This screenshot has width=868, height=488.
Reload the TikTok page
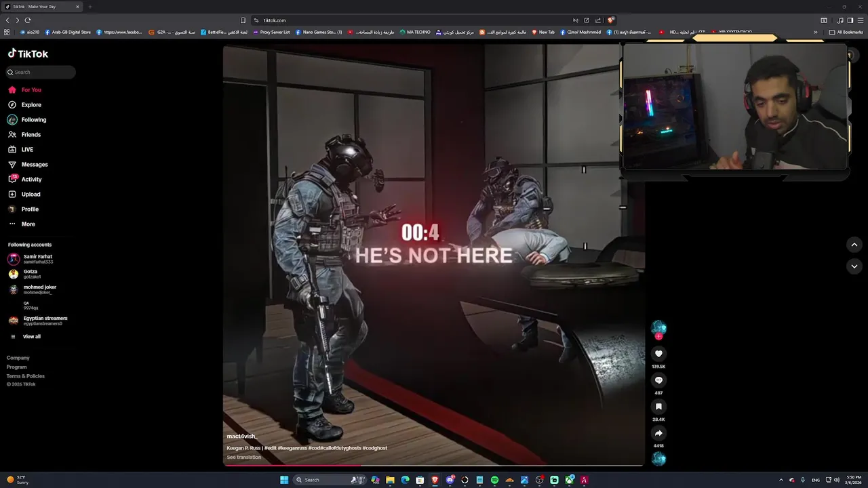tap(28, 20)
